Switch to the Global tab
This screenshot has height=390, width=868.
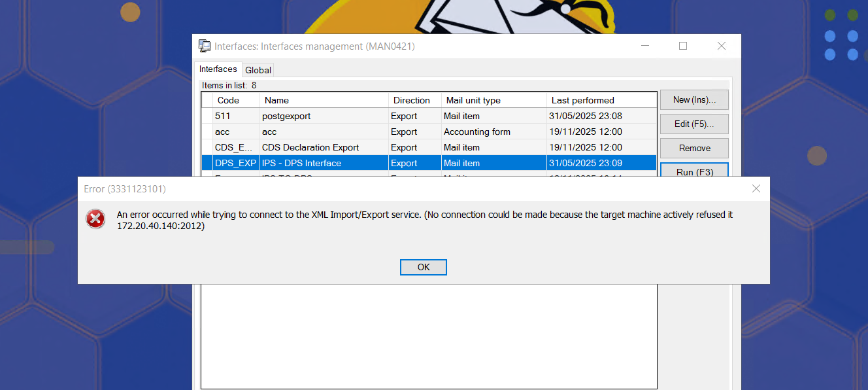point(258,70)
